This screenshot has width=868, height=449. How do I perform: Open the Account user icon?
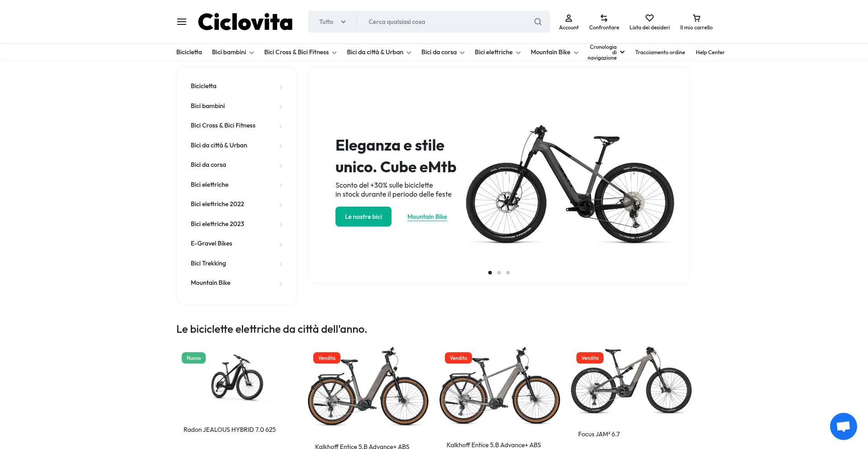point(569,18)
